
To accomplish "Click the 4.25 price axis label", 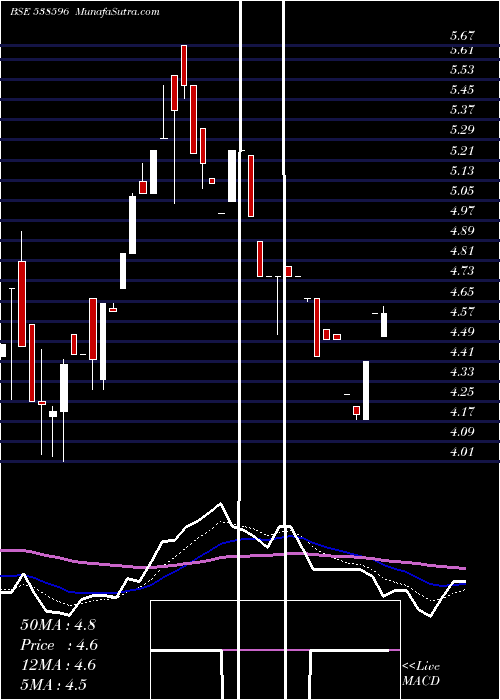I will (x=462, y=392).
